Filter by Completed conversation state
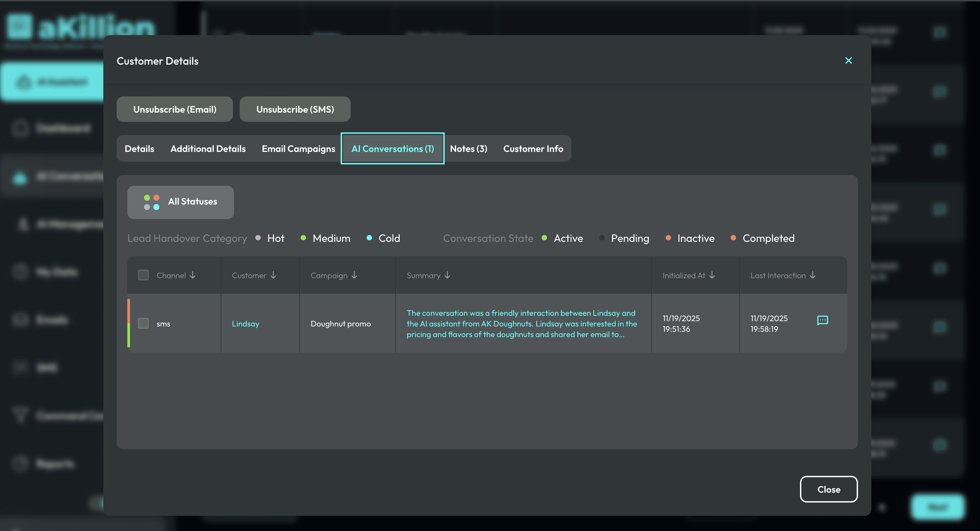The image size is (980, 531). [x=768, y=238]
